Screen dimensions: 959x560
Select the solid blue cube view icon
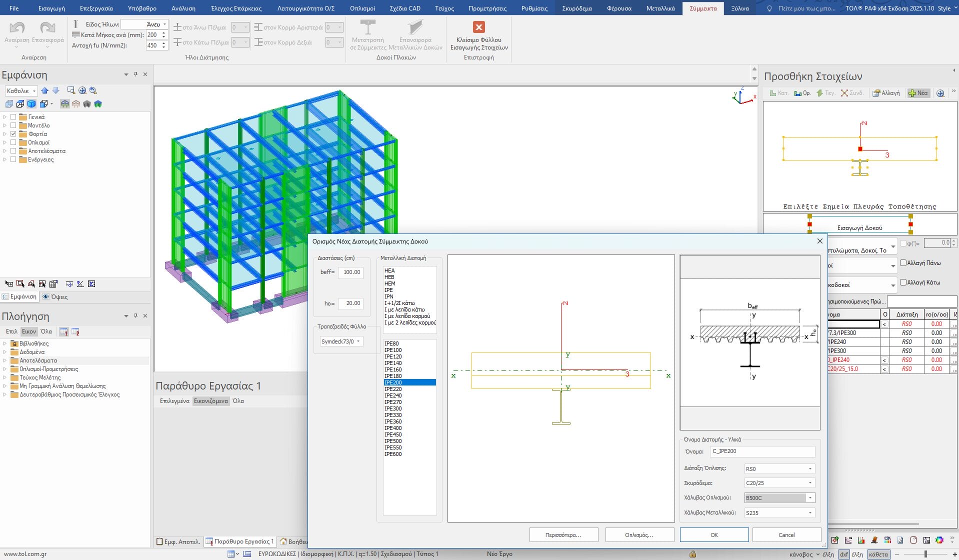click(x=31, y=104)
